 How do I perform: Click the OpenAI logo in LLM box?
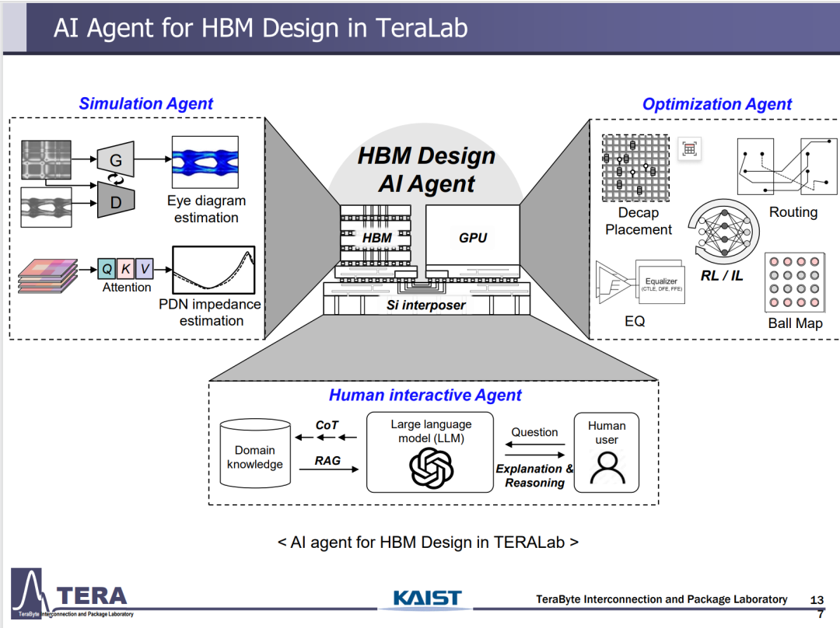[431, 468]
